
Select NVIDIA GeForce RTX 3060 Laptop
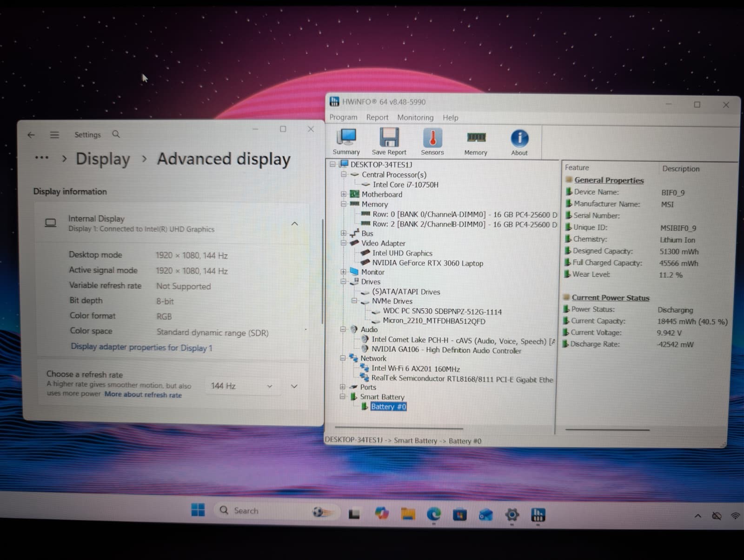coord(427,263)
